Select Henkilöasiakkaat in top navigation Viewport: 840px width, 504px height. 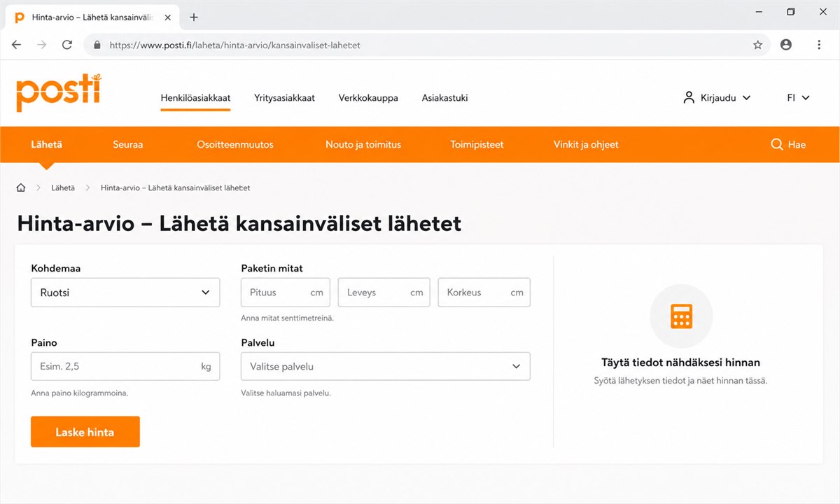(195, 98)
